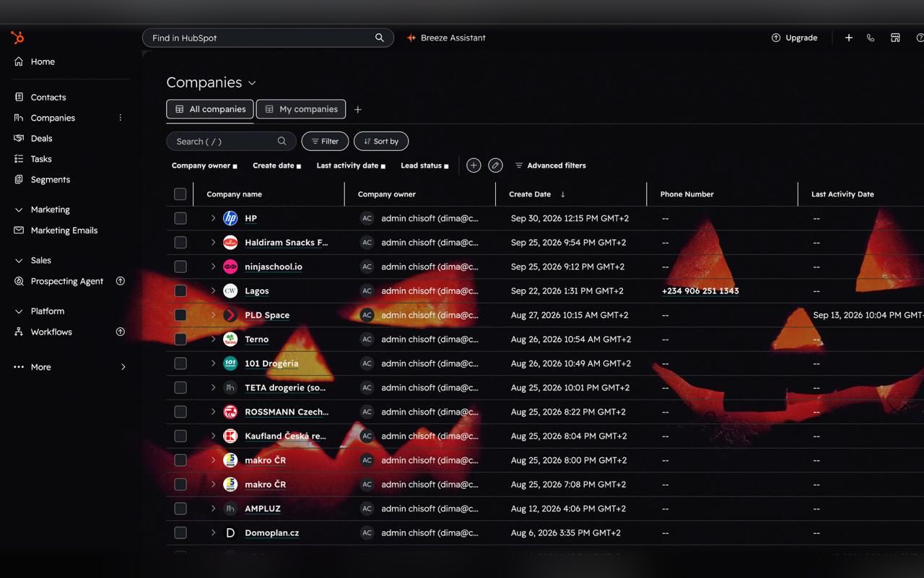Select the ninjaschool.io row checkbox

coord(180,267)
